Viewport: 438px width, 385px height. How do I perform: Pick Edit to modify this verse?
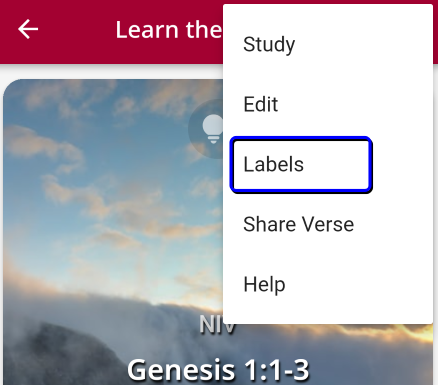(261, 104)
